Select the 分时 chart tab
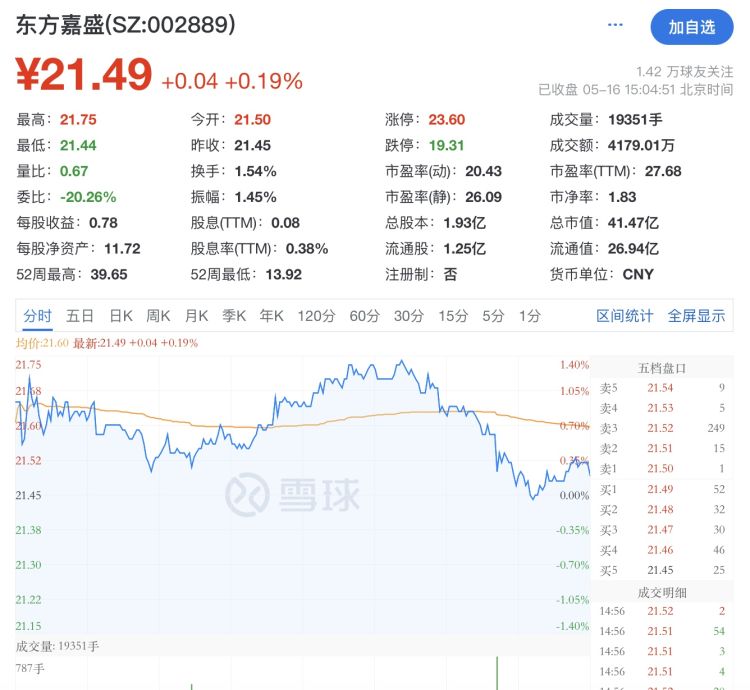Viewport: 750px width, 690px height. coord(37,316)
